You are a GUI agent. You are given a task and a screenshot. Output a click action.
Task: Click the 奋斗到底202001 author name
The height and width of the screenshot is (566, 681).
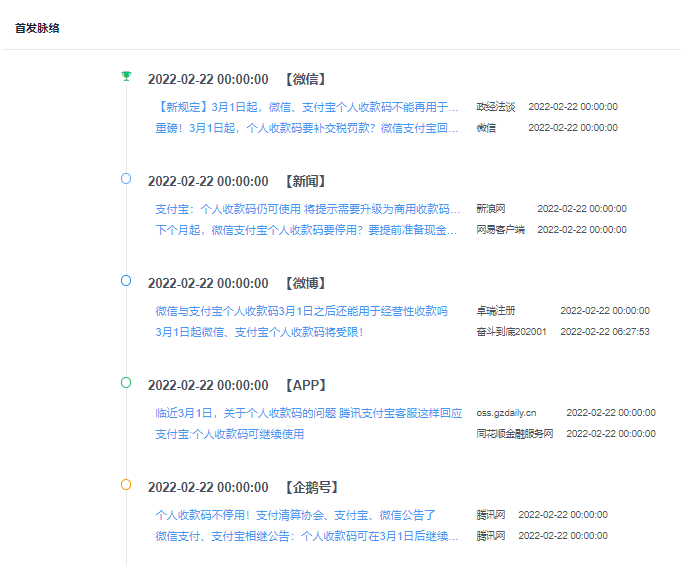tap(511, 332)
